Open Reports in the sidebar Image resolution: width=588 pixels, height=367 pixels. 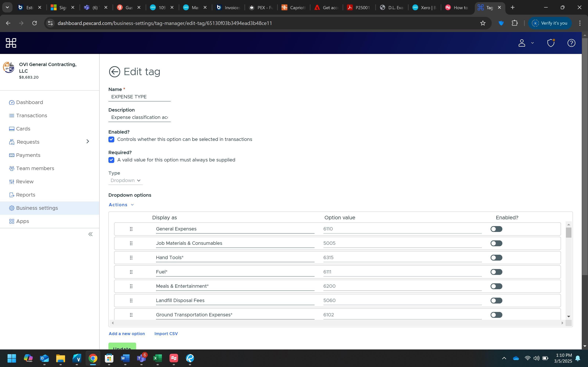26,195
